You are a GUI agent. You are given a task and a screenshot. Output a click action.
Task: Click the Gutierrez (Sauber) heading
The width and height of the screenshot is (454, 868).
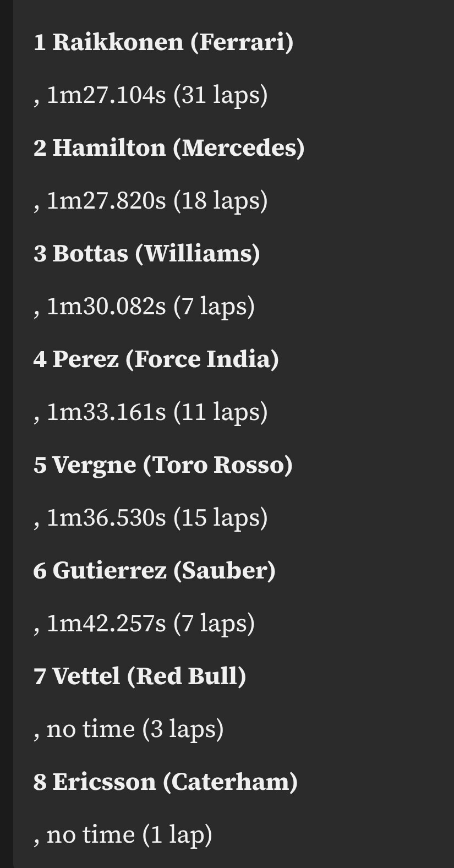pyautogui.click(x=154, y=571)
